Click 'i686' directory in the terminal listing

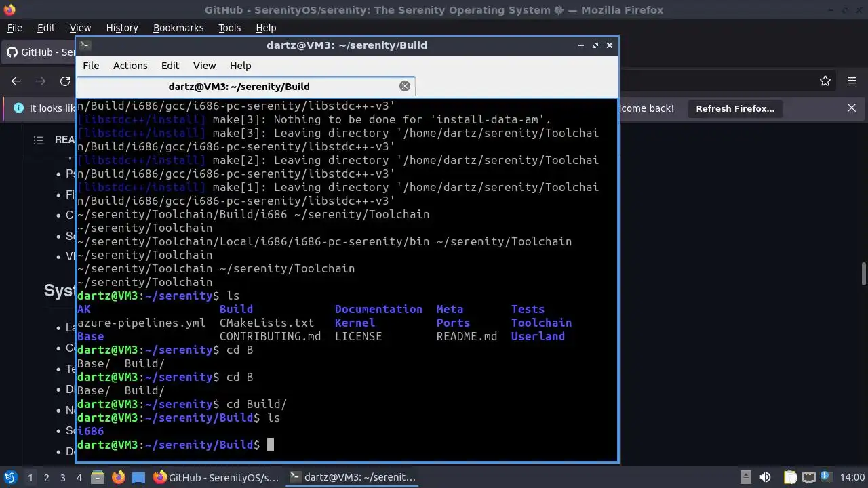click(90, 431)
